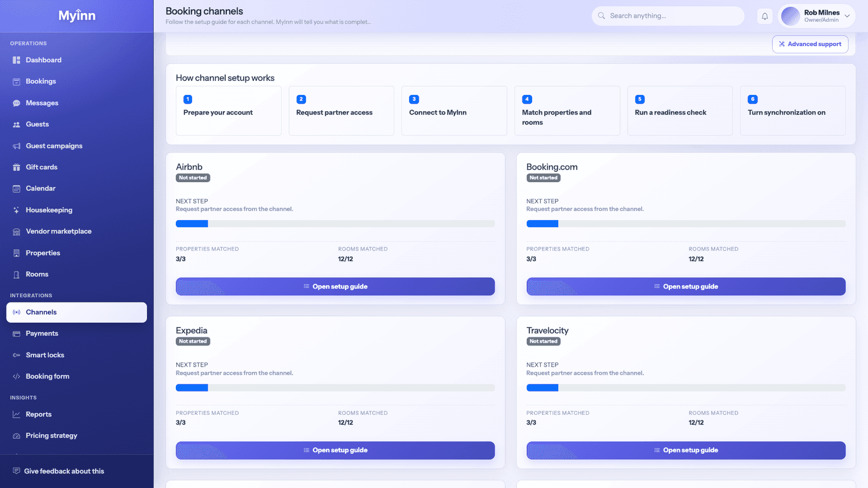This screenshot has width=868, height=488.
Task: Open setup guide for Booking.com
Action: (x=686, y=286)
